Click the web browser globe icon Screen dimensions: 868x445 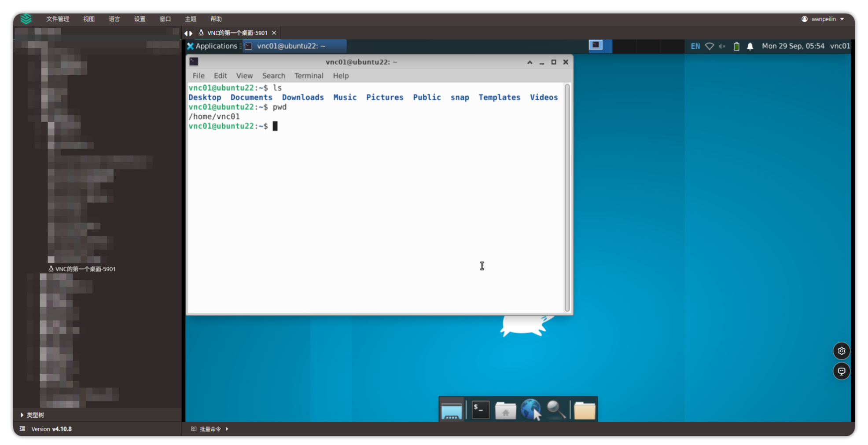[x=530, y=410]
